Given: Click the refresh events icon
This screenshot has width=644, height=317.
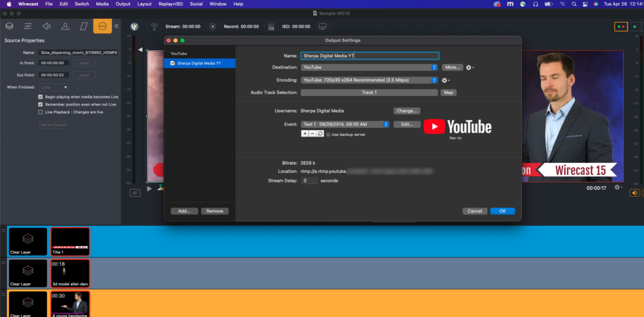Looking at the screenshot, I should click(320, 134).
